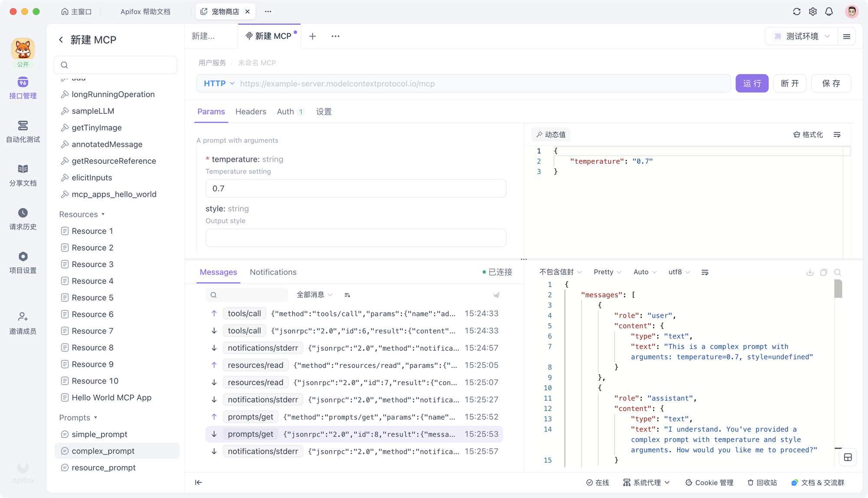Open the 请求历史 clock icon

point(23,213)
